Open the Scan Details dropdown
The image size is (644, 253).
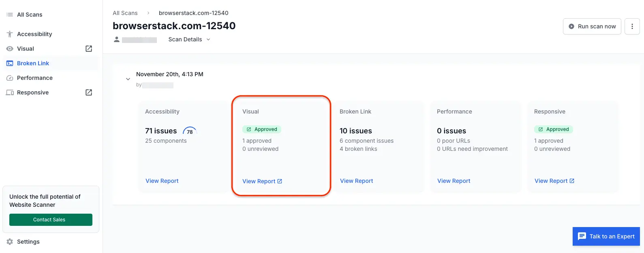coord(189,39)
